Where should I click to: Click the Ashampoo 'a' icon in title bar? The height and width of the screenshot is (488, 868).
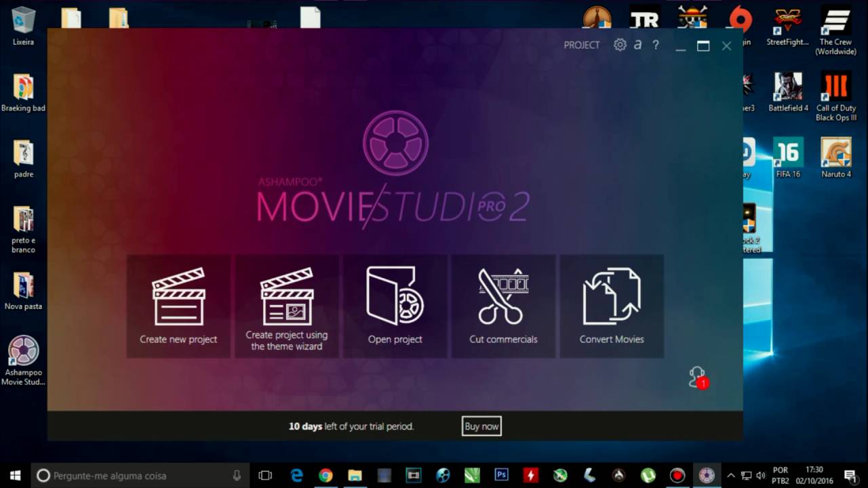[x=637, y=45]
